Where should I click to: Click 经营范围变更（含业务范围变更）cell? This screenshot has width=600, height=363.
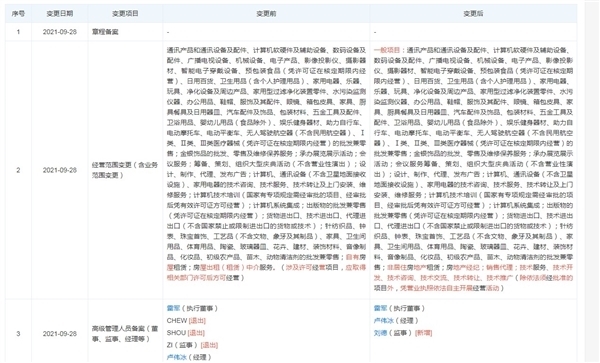click(125, 170)
